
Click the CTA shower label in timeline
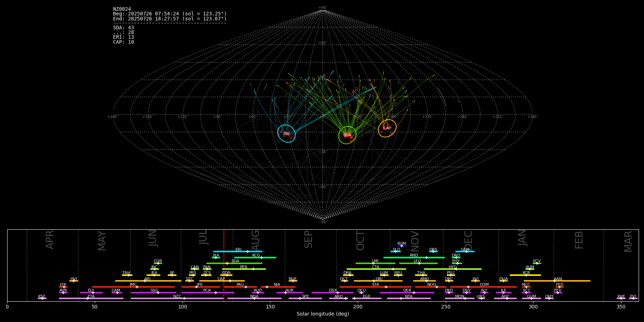(x=376, y=267)
